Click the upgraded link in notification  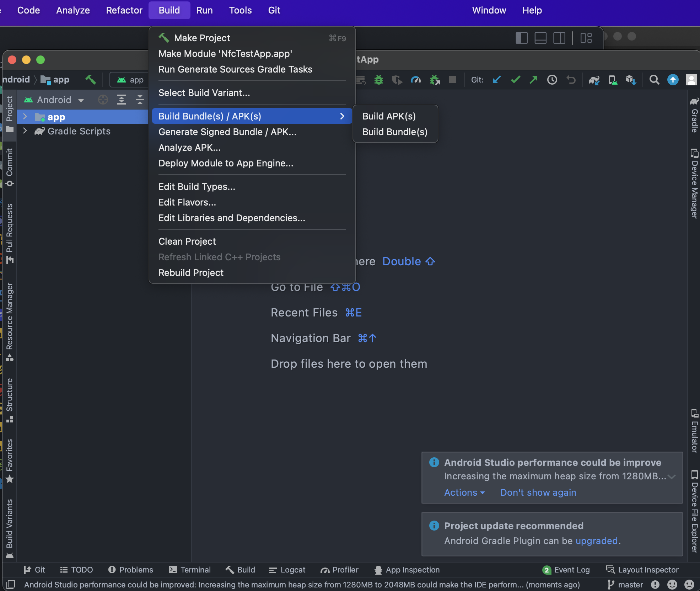pos(596,541)
